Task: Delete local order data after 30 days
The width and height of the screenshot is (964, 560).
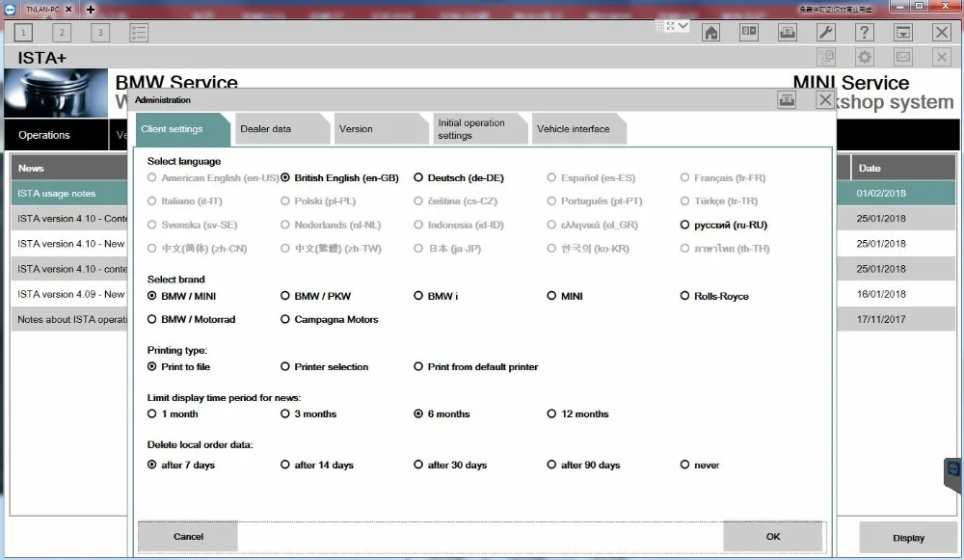Action: click(x=450, y=465)
